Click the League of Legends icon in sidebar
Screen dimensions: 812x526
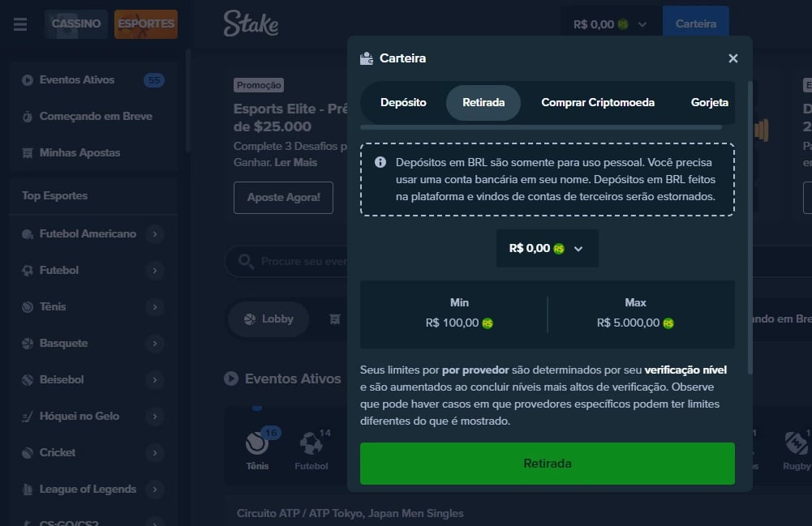click(x=28, y=490)
